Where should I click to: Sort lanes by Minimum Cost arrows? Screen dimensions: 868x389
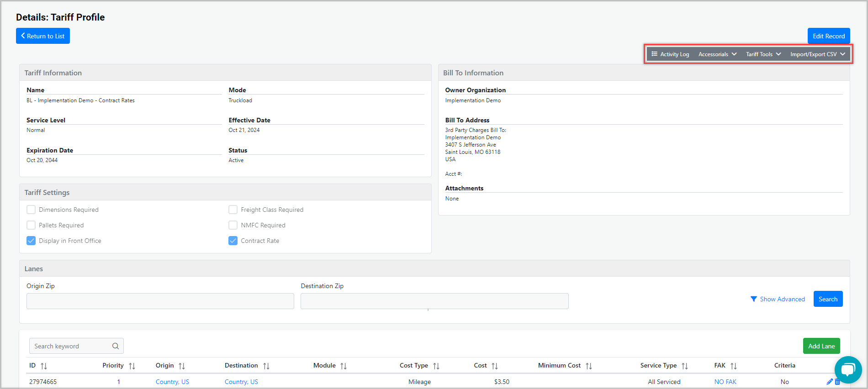coord(589,366)
